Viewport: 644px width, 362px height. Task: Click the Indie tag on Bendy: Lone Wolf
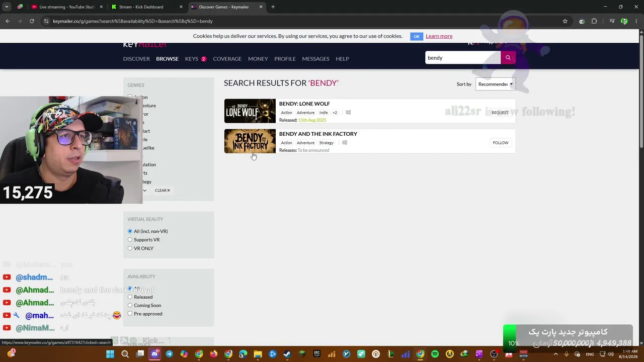[324, 113]
